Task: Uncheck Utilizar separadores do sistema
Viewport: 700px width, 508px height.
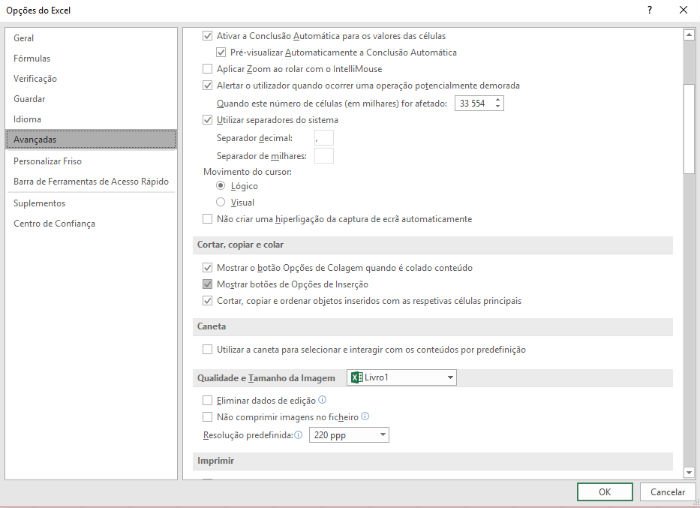Action: [x=207, y=120]
